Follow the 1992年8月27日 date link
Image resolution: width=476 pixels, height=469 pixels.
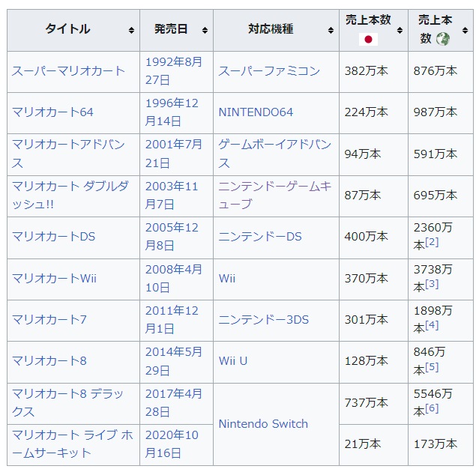click(174, 71)
